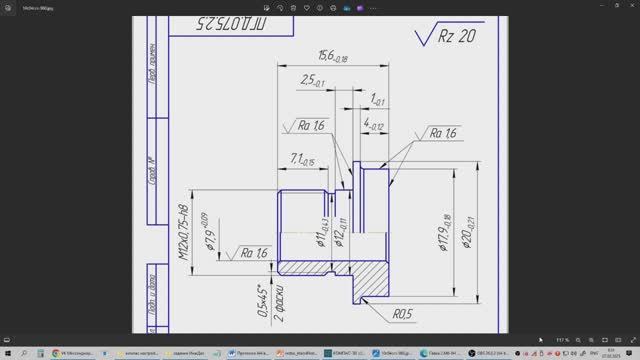Open the purple Clipchamp/Designer toolbar icon
The height and width of the screenshot is (360, 640).
pyautogui.click(x=360, y=8)
